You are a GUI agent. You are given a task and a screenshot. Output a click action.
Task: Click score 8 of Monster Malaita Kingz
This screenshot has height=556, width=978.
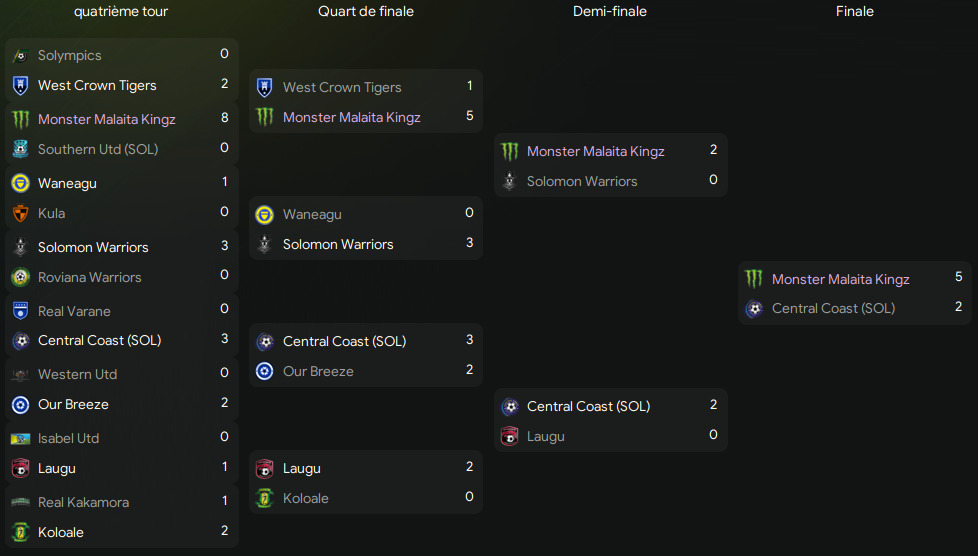click(x=225, y=117)
